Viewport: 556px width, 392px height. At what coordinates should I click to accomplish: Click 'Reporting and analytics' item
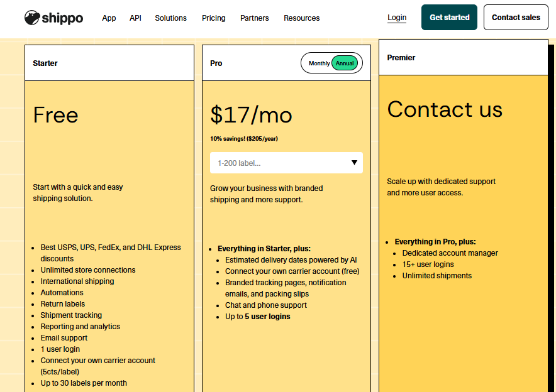point(80,327)
